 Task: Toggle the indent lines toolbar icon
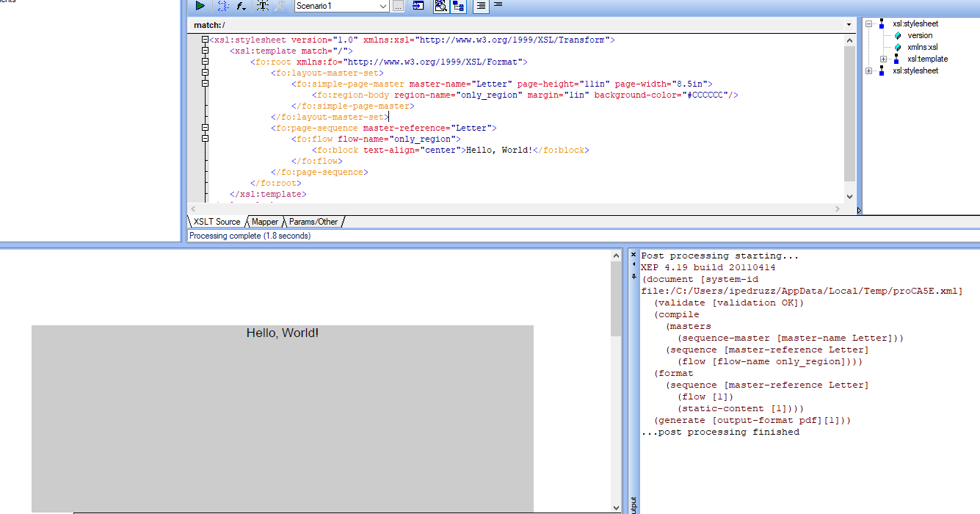pyautogui.click(x=481, y=6)
